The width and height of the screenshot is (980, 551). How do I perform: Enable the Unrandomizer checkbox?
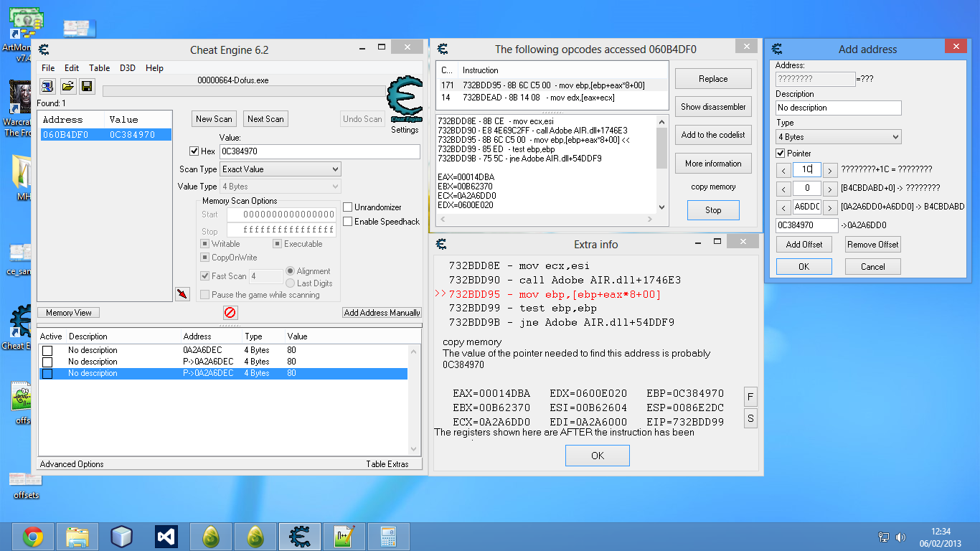point(348,207)
